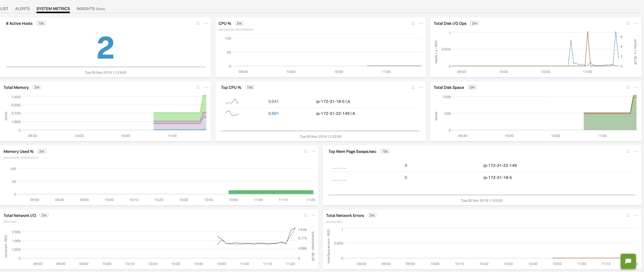
Task: Click the Top CPU % chart title
Action: point(231,87)
